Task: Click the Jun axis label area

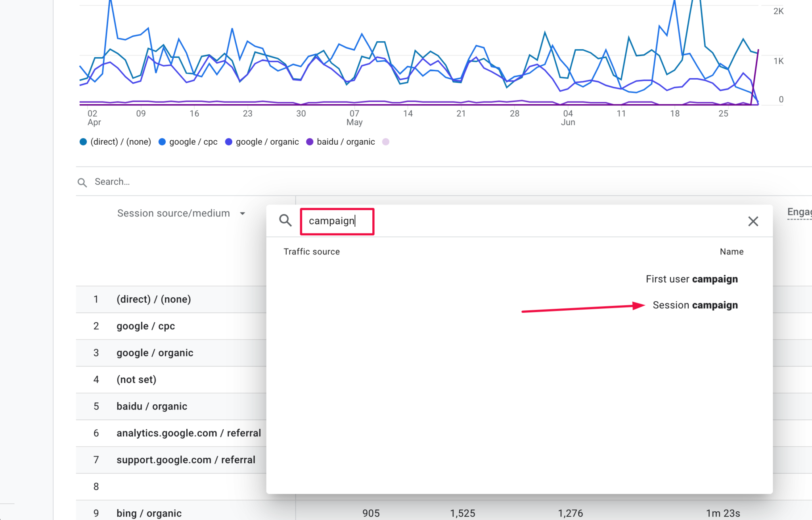Action: pos(569,122)
